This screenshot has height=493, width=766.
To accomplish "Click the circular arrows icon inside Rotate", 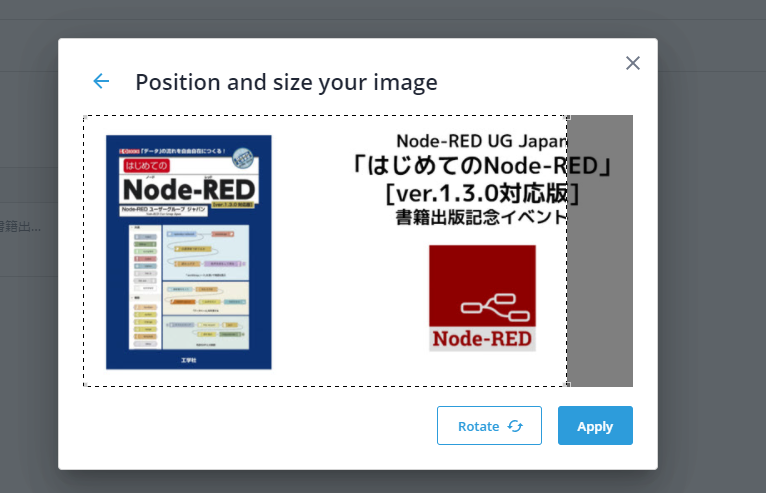I will 515,426.
